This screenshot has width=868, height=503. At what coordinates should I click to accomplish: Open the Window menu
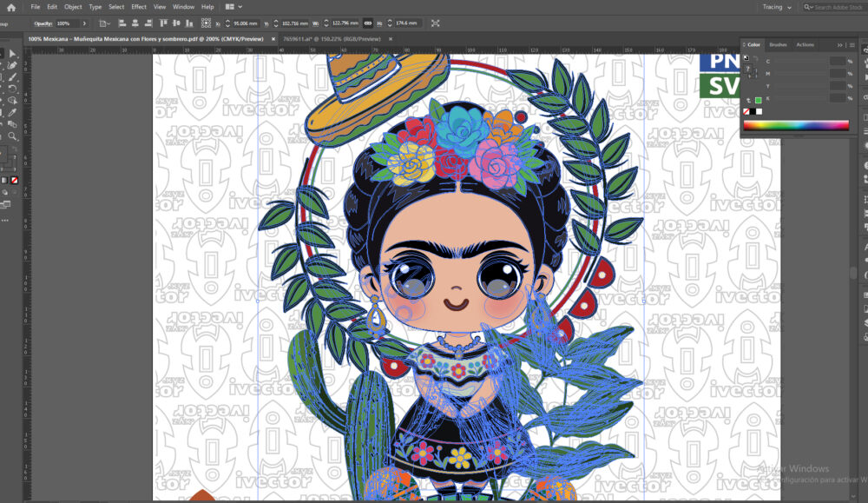click(x=183, y=7)
